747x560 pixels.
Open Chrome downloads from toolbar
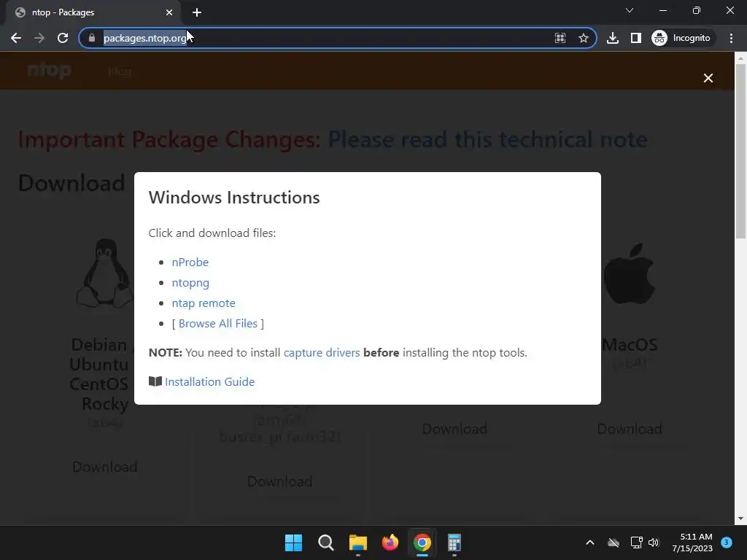point(613,38)
